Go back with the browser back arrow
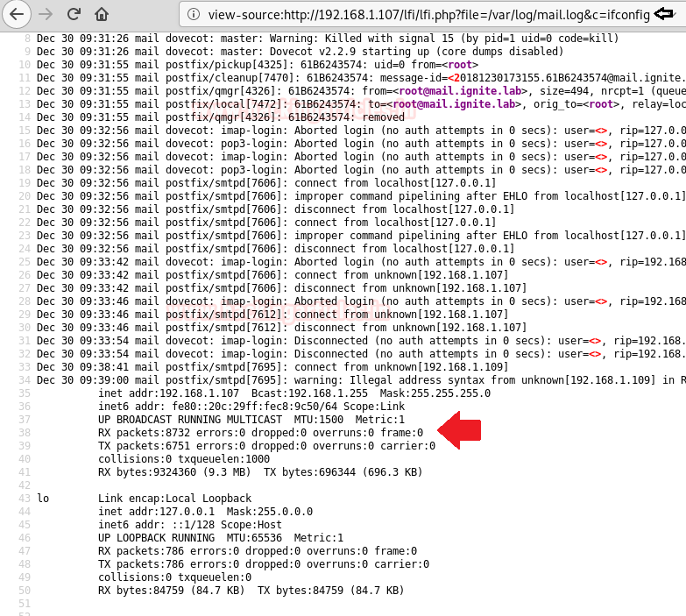686x616 pixels. pyautogui.click(x=17, y=14)
